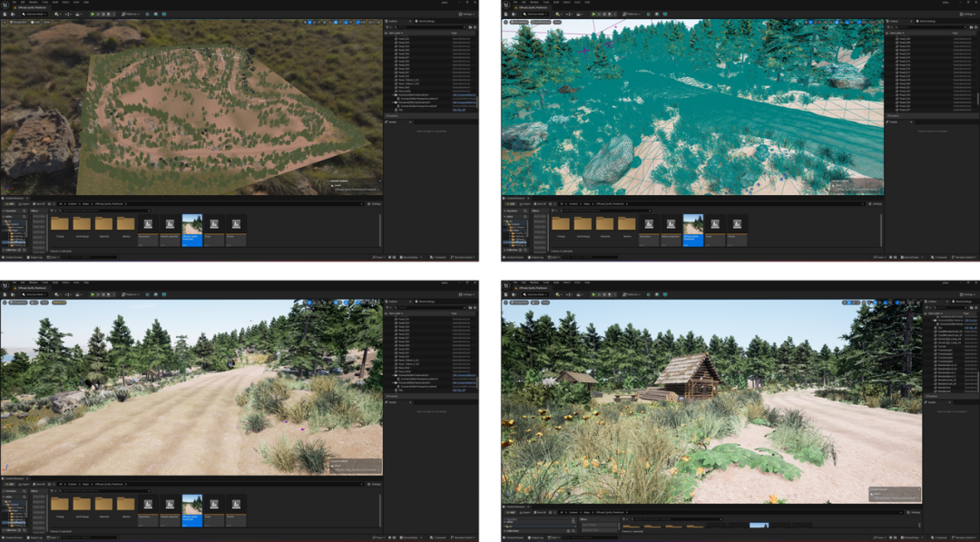Click the Save icon in the cabin scene toolbar

506,294
